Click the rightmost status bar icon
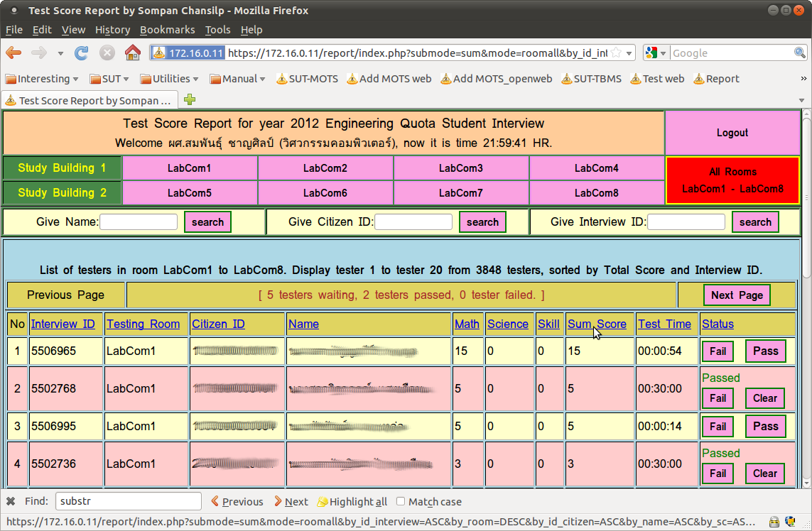 click(x=791, y=522)
